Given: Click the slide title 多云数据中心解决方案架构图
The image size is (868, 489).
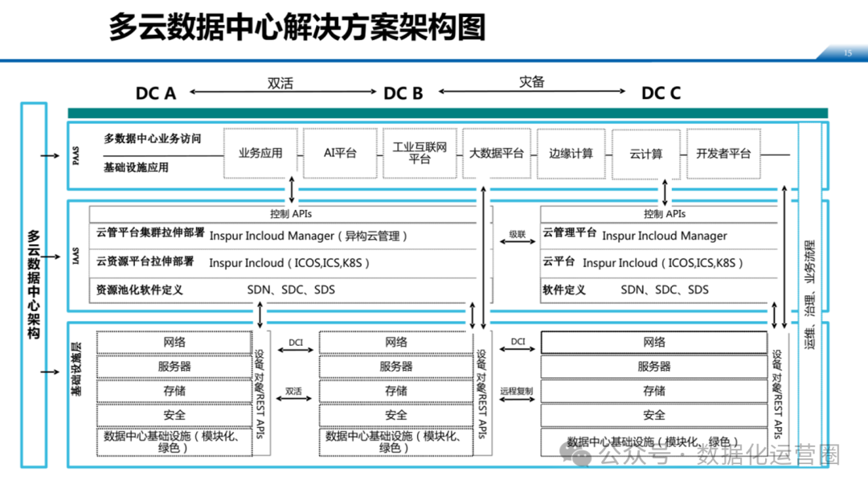Looking at the screenshot, I should coord(297,27).
